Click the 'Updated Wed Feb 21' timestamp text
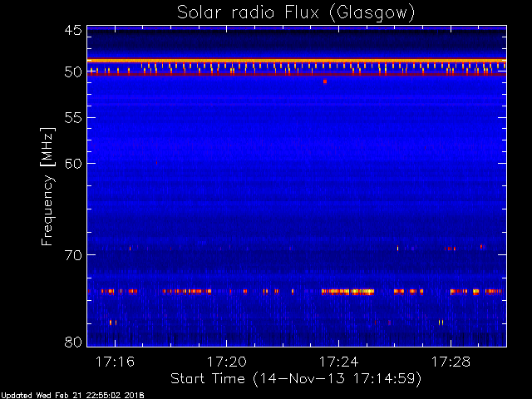The image size is (532, 399). click(72, 396)
